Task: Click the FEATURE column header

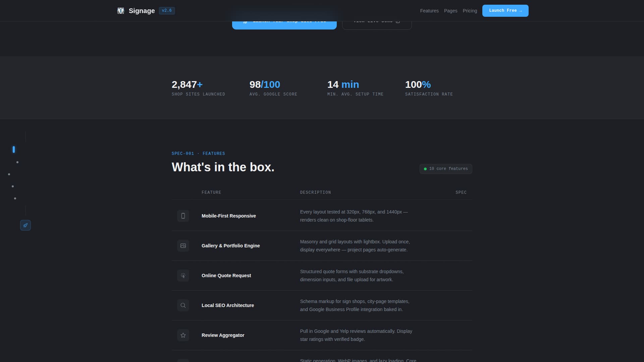Action: coord(211,192)
